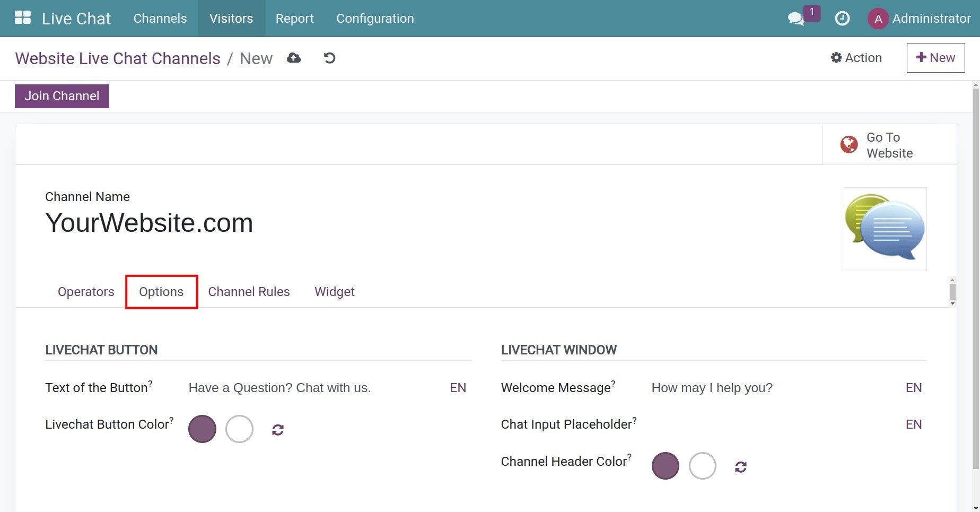Open the globe Go To Website icon

pyautogui.click(x=848, y=144)
